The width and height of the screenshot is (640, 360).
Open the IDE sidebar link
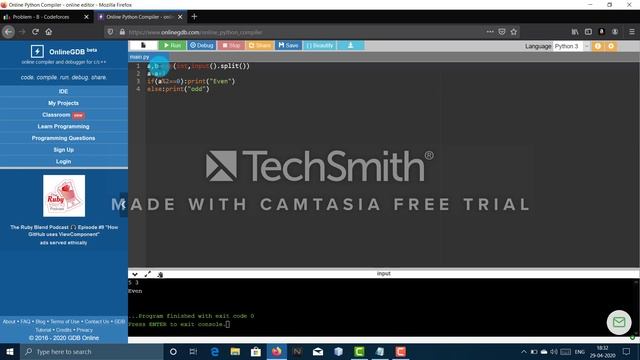63,91
